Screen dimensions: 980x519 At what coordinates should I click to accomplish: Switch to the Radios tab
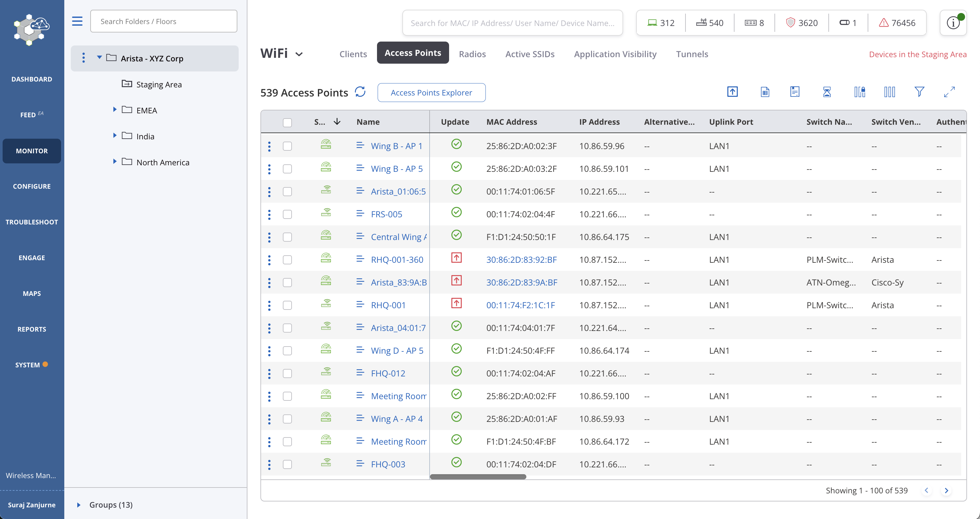[x=472, y=54]
